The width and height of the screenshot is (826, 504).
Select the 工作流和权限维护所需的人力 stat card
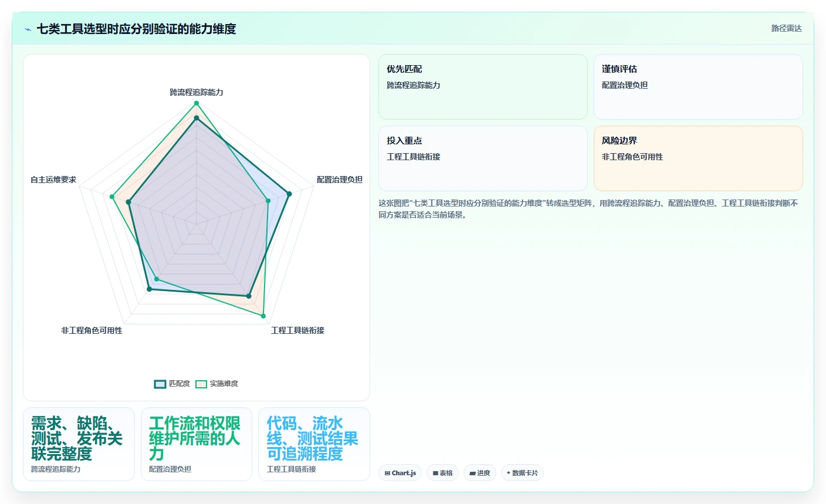197,444
